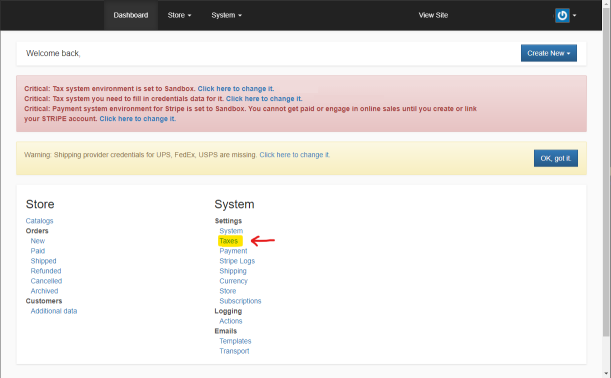611x378 pixels.
Task: Click the Stripe warning's change-it link
Action: (x=138, y=119)
